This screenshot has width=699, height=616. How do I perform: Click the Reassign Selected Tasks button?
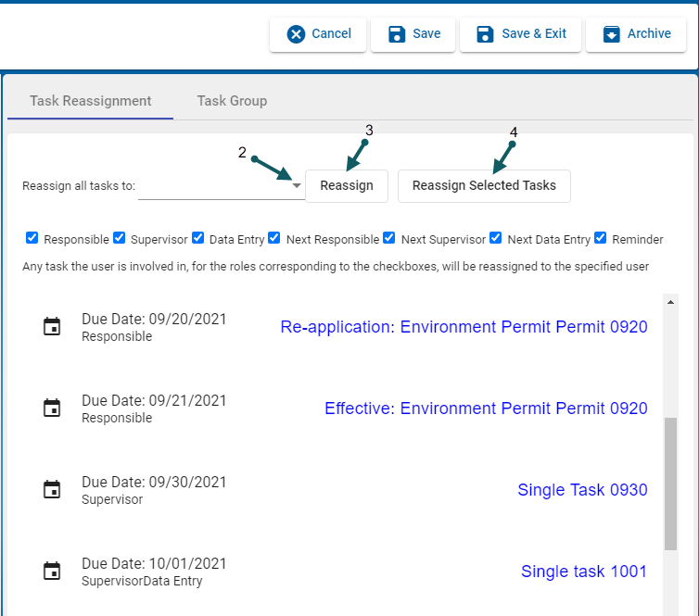(484, 185)
